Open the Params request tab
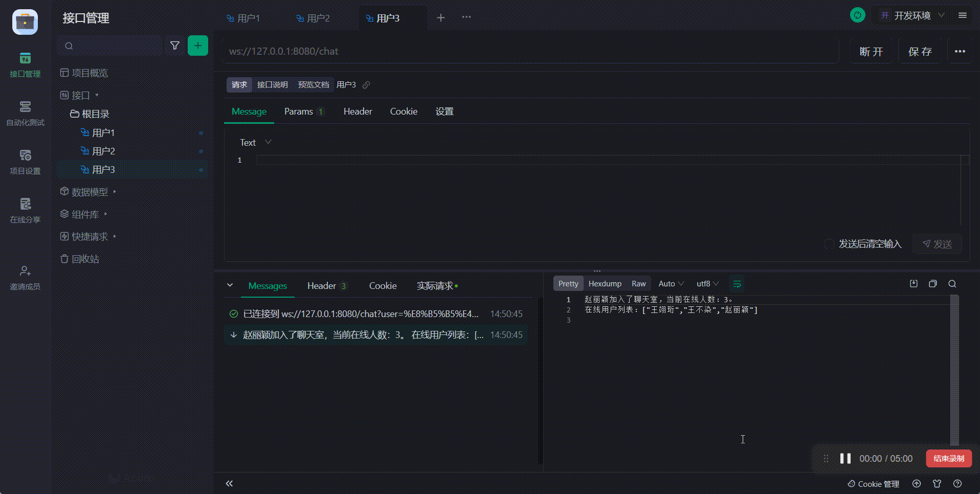Image resolution: width=980 pixels, height=494 pixels. 303,111
